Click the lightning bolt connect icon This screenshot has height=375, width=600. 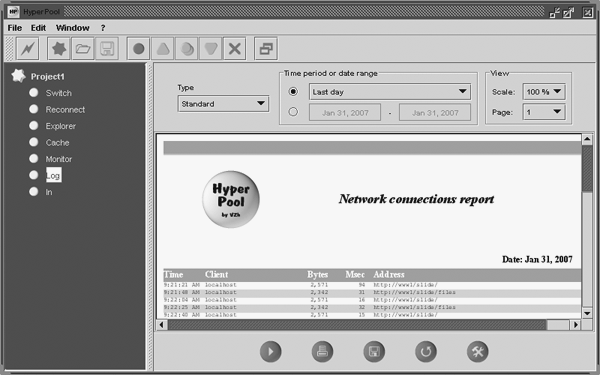click(x=28, y=49)
